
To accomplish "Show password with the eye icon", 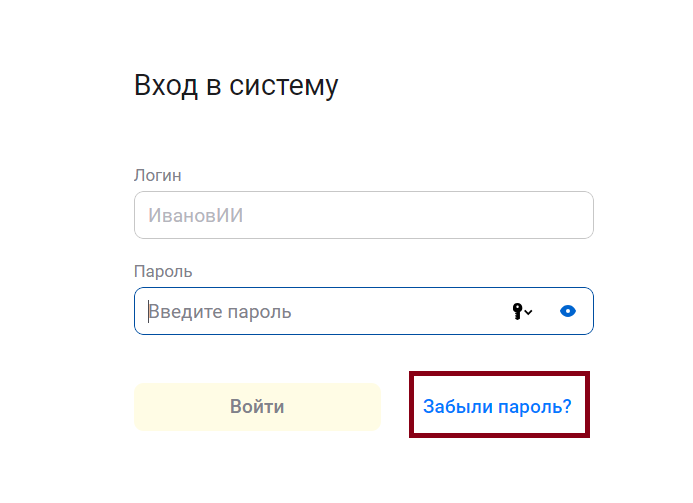I will pyautogui.click(x=568, y=311).
